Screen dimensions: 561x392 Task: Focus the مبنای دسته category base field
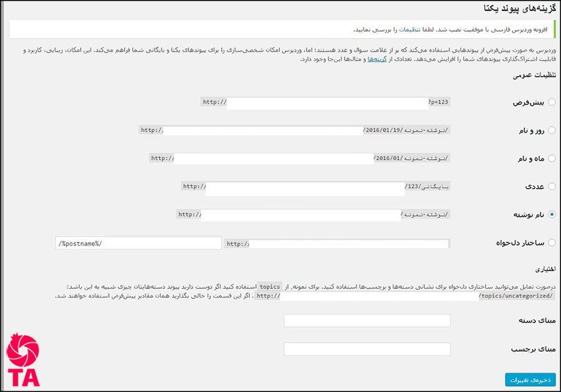(x=367, y=321)
